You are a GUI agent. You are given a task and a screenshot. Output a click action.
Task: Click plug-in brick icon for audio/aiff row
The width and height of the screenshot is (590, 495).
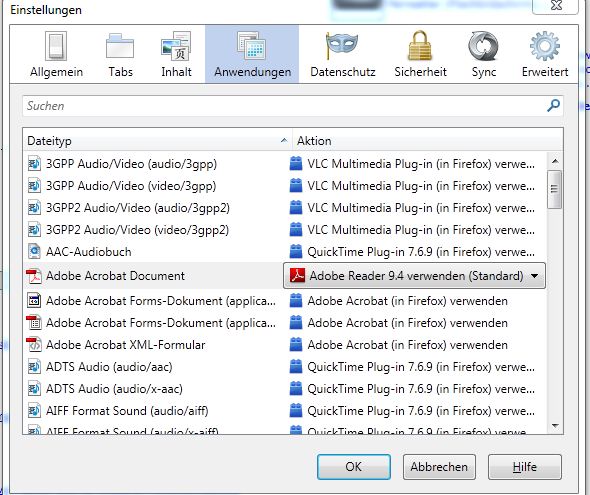pyautogui.click(x=296, y=410)
